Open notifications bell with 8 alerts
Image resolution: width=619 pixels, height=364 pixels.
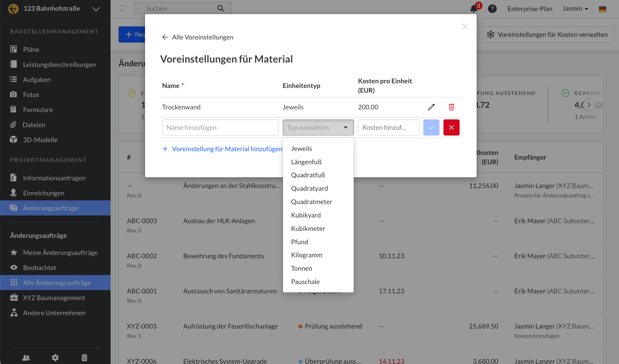474,8
